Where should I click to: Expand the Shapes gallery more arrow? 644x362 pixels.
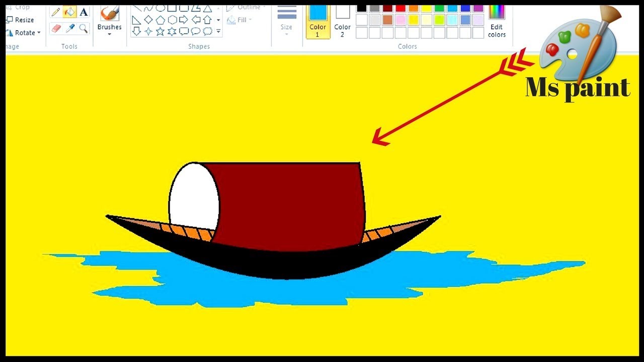(x=218, y=32)
